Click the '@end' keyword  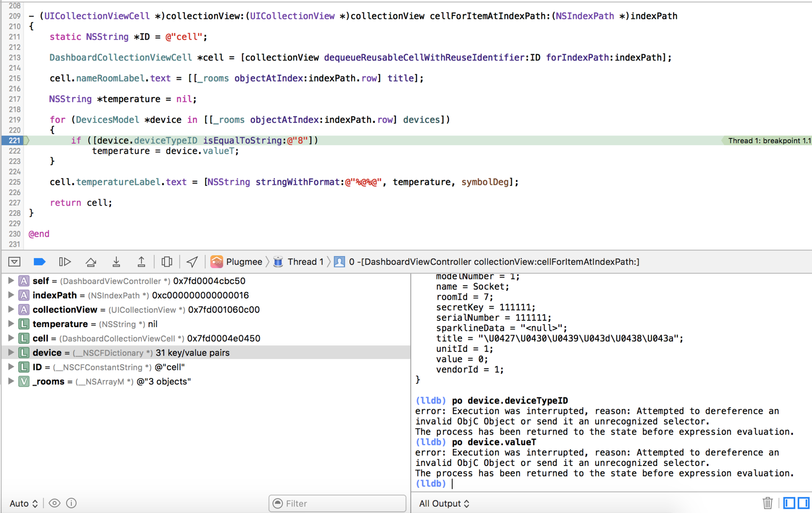[x=39, y=234]
